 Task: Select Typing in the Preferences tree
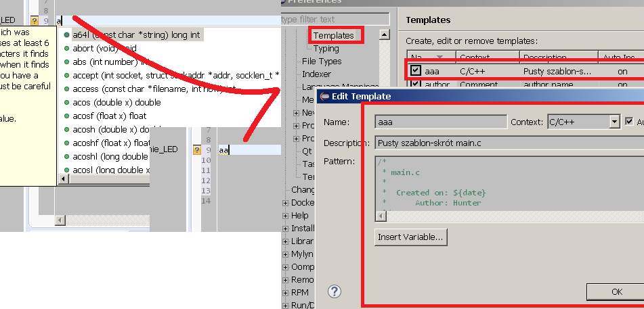(326, 49)
